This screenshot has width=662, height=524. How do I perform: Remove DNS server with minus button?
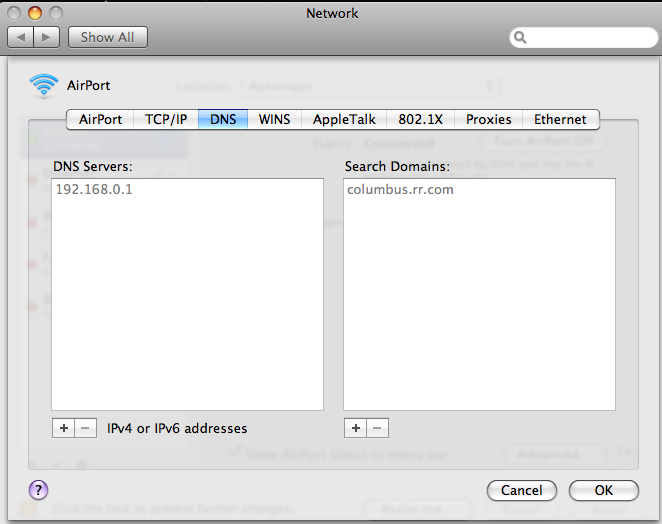tap(86, 428)
